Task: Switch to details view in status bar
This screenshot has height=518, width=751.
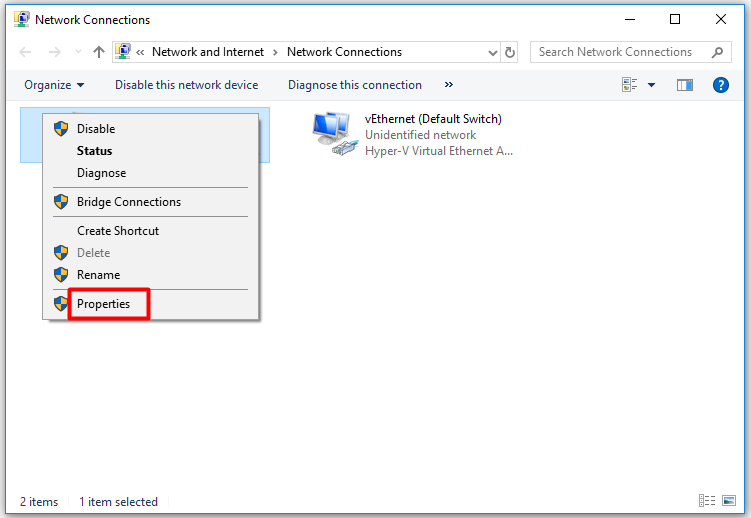Action: [707, 501]
